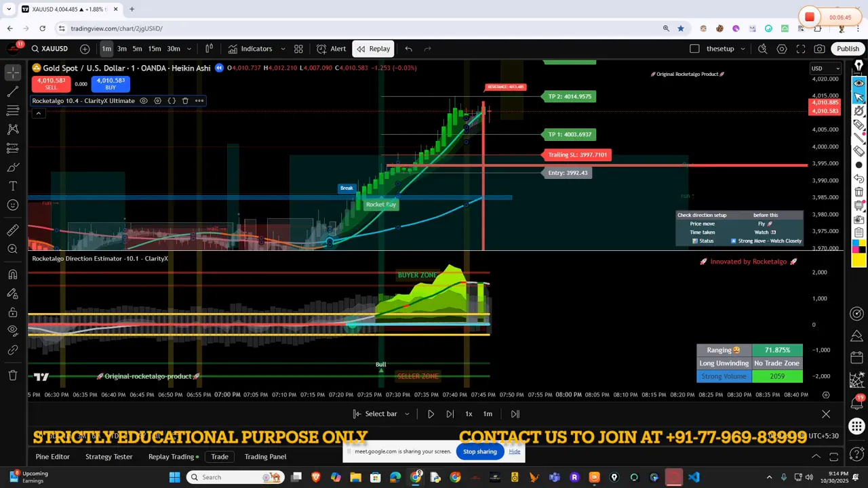This screenshot has height=488, width=868.
Task: Select the Trend Line drawing tool
Action: 12,91
